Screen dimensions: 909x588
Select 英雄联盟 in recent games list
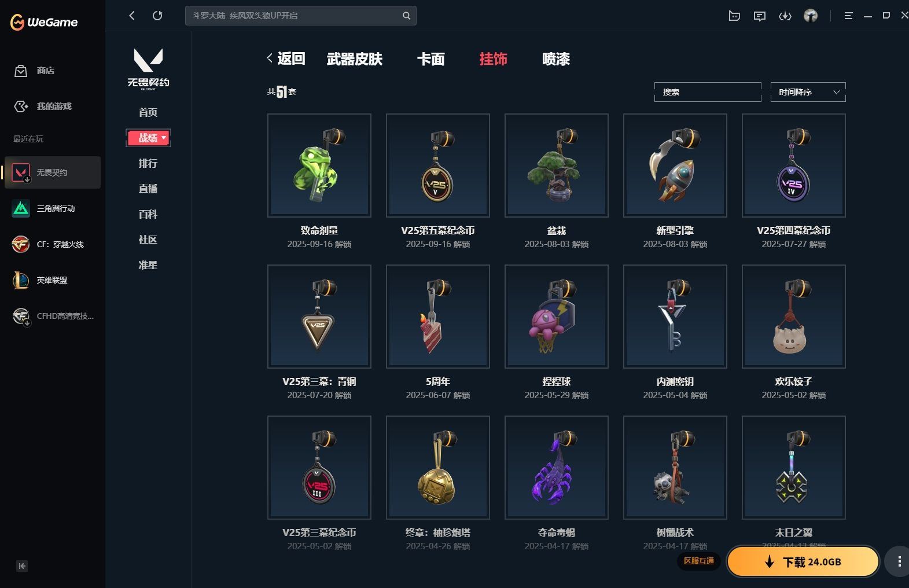[52, 280]
